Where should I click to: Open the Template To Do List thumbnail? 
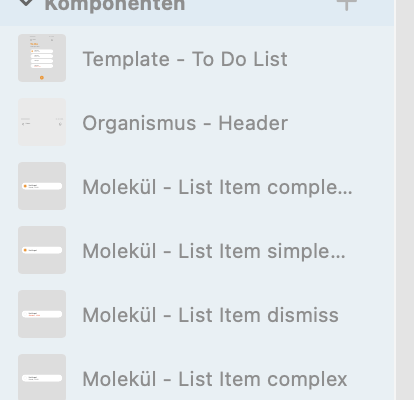42,58
